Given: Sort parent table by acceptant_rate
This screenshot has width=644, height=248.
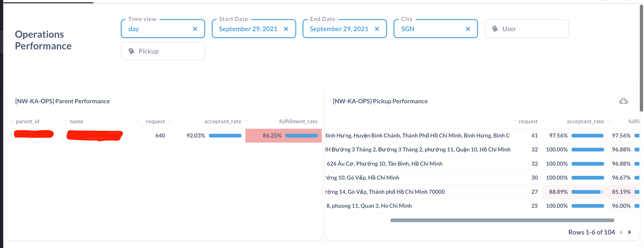Looking at the screenshot, I should (x=222, y=121).
